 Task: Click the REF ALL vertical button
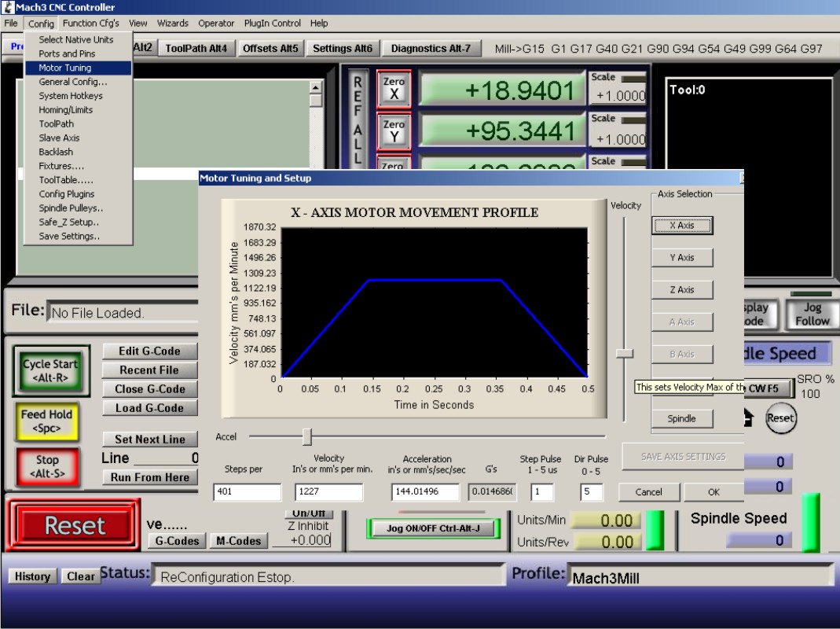[x=358, y=118]
